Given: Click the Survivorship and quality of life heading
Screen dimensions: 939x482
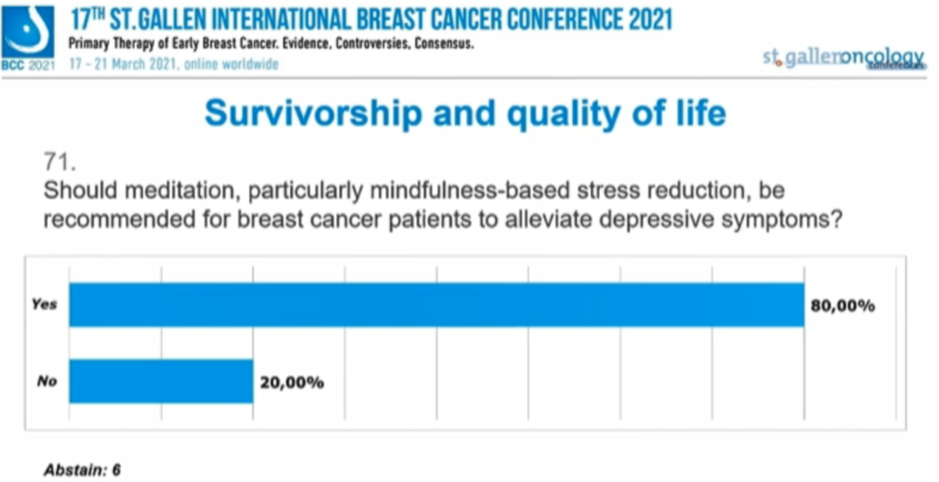Looking at the screenshot, I should (465, 113).
